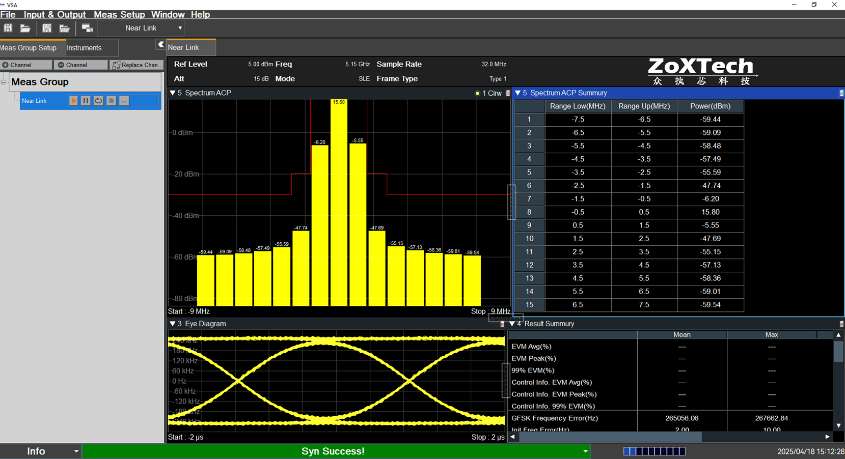The image size is (845, 459).
Task: Click the '1 Clrw' trace marker
Action: 489,93
